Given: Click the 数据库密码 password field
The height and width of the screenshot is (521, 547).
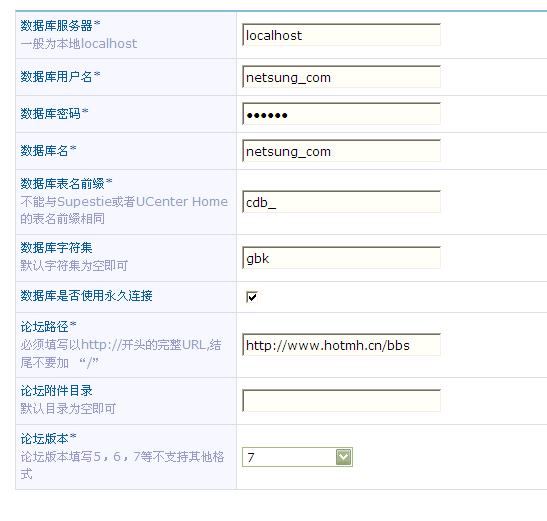Looking at the screenshot, I should pyautogui.click(x=341, y=114).
